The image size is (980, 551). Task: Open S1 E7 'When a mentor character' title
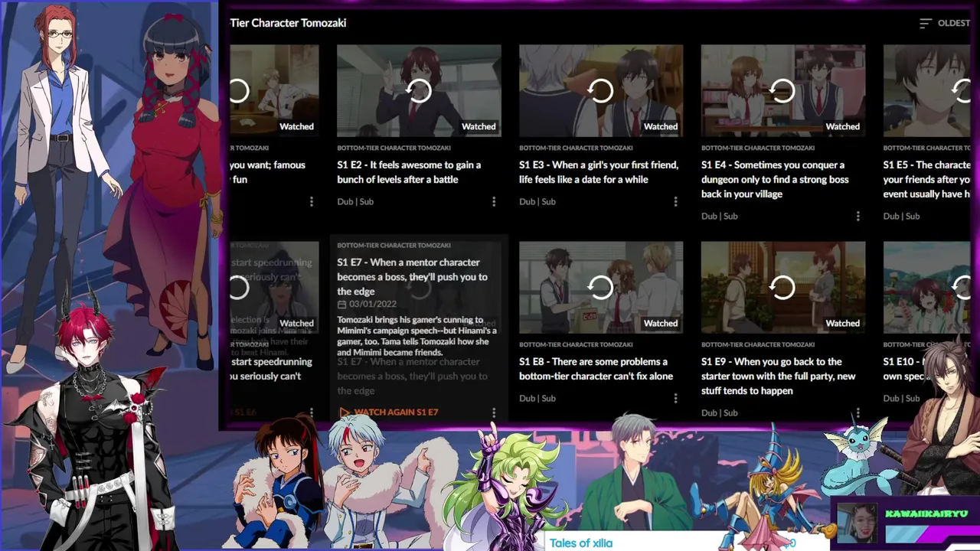(x=413, y=277)
